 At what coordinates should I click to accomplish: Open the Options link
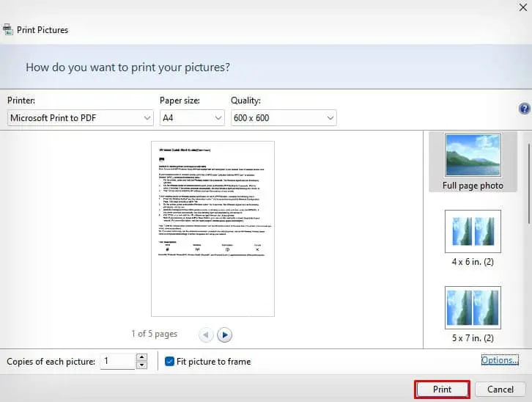(500, 360)
